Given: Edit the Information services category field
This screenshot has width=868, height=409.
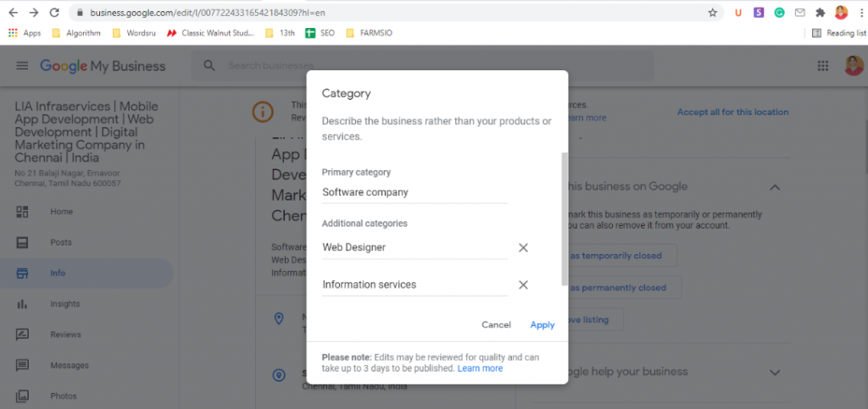Looking at the screenshot, I should coord(415,285).
